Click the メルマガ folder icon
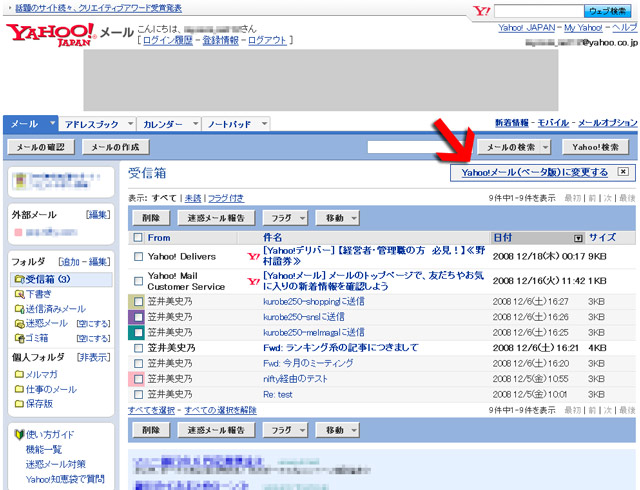The image size is (640, 490). pyautogui.click(x=19, y=374)
